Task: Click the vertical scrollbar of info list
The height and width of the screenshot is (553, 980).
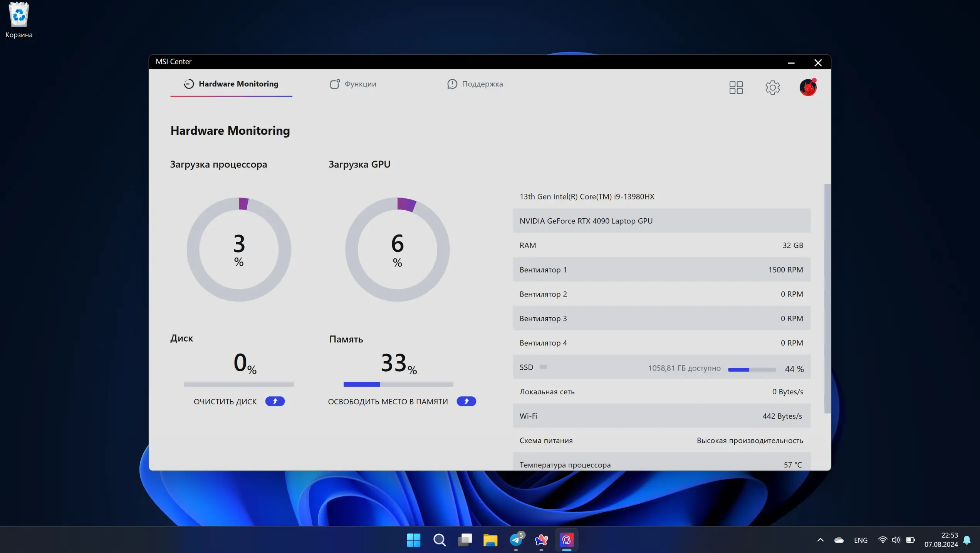Action: coord(827,298)
